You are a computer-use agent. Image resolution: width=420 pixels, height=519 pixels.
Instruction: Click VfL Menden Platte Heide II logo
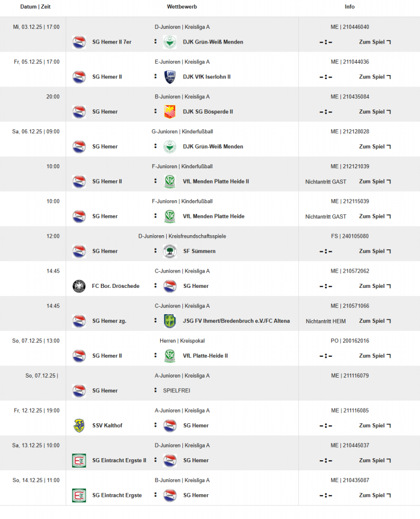click(170, 181)
